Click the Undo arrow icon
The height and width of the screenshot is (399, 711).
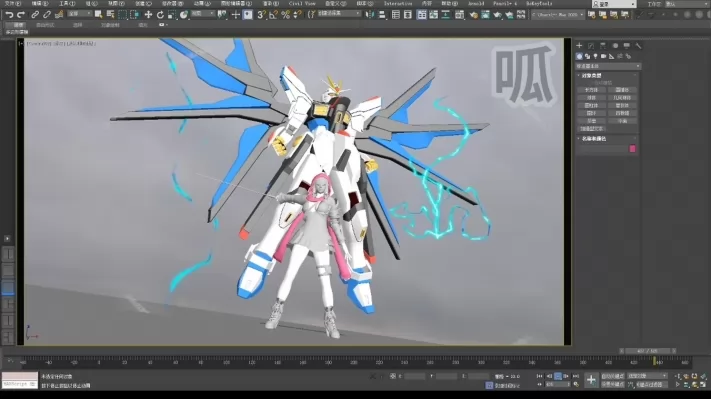click(9, 15)
